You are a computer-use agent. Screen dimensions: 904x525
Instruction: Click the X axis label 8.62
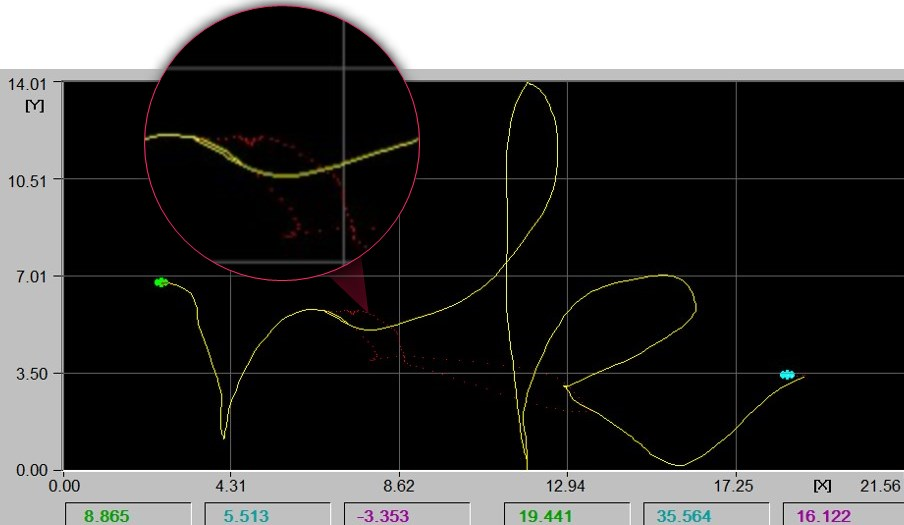point(399,486)
